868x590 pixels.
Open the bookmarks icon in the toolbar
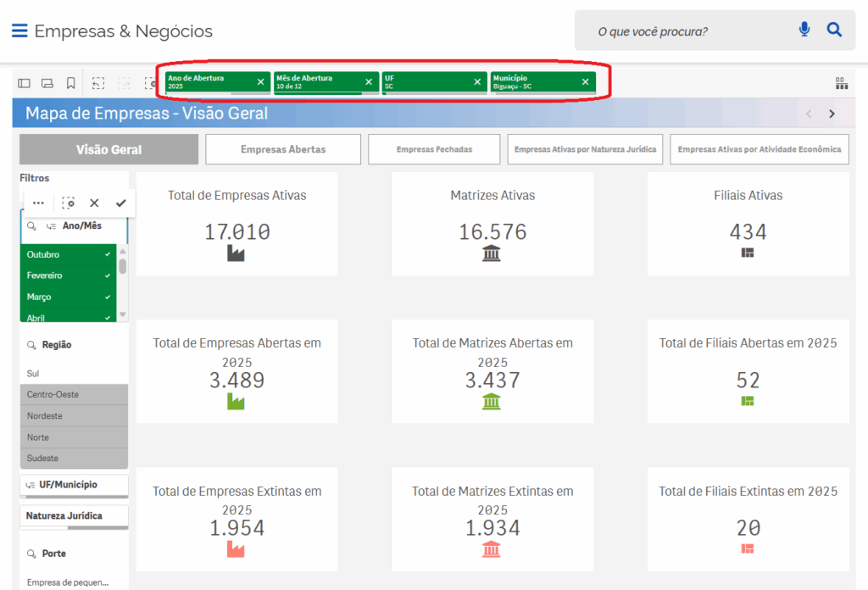click(x=71, y=83)
